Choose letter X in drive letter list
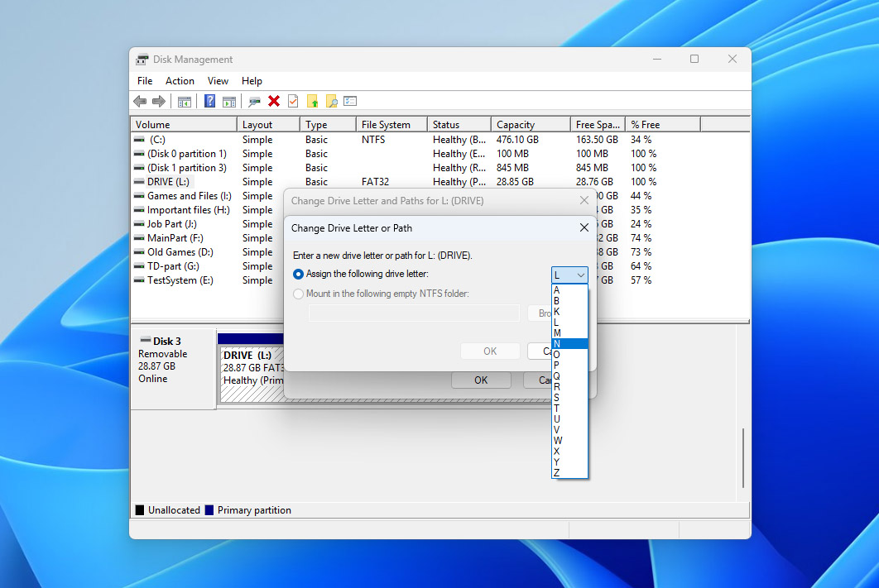The height and width of the screenshot is (588, 879). click(x=569, y=452)
